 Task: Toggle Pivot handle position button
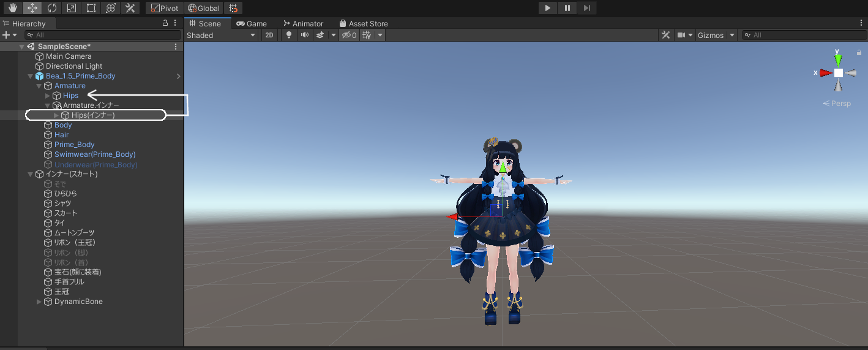(x=165, y=8)
